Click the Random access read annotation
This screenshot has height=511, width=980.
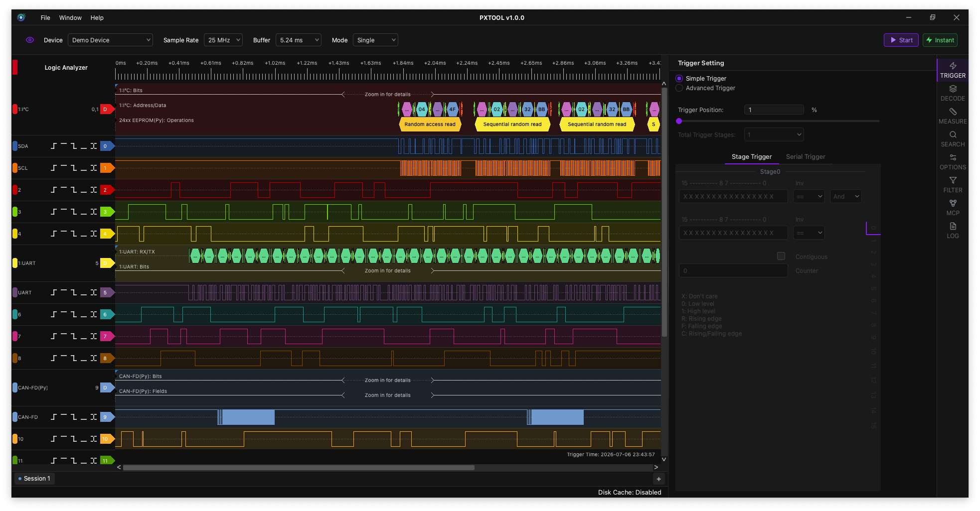point(430,124)
